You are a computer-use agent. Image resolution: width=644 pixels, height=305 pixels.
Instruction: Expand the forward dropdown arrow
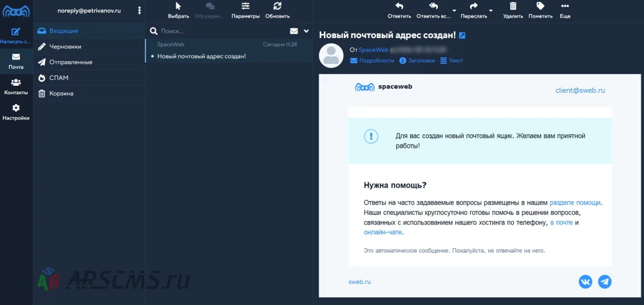click(491, 11)
